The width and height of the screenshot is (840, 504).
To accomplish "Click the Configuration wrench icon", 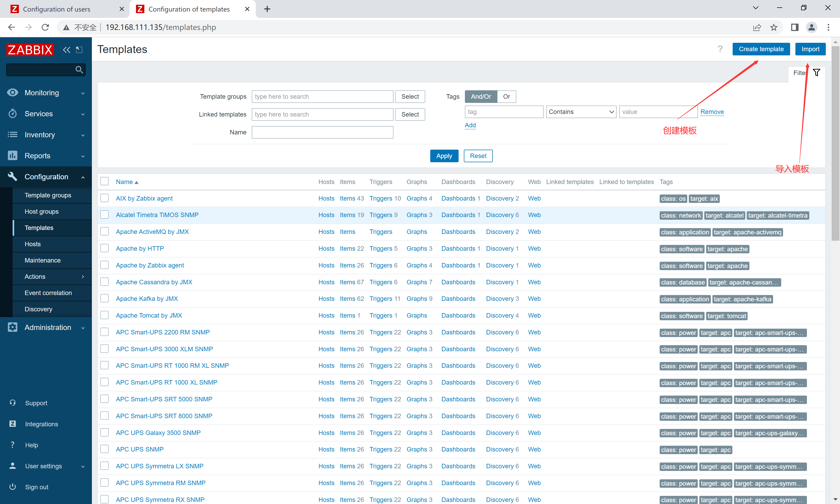I will tap(13, 176).
